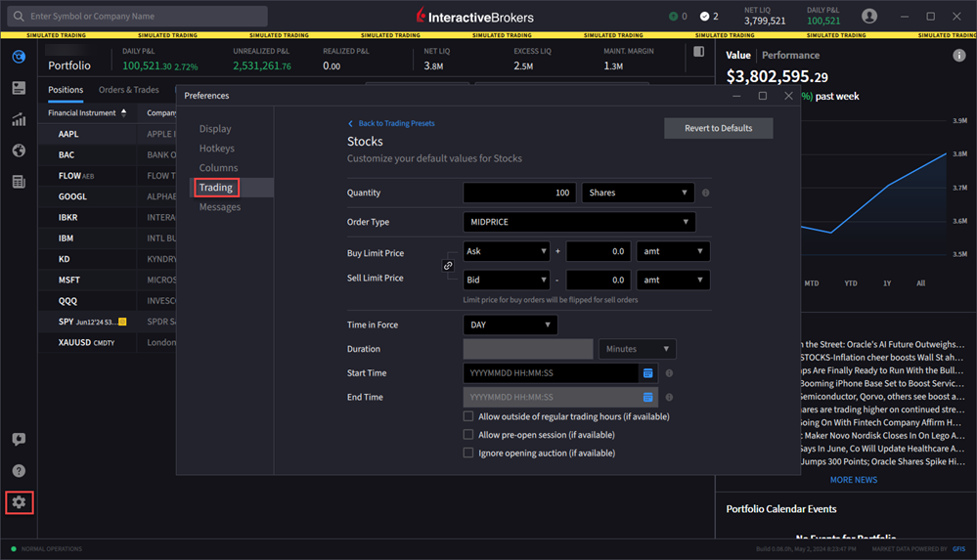Open the Watchlist panel icon in sidebar

(19, 88)
